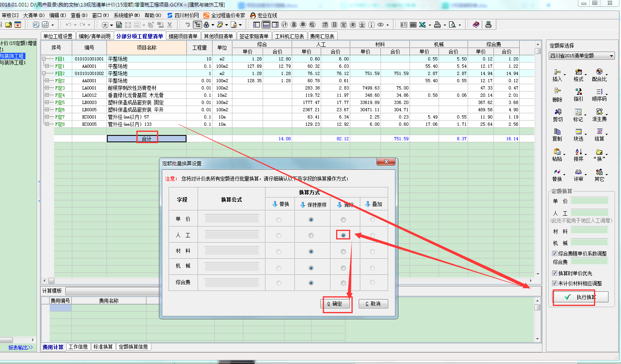The height and width of the screenshot is (364, 621).
Task: Expand the F定1 tree row
Action: (47, 66)
